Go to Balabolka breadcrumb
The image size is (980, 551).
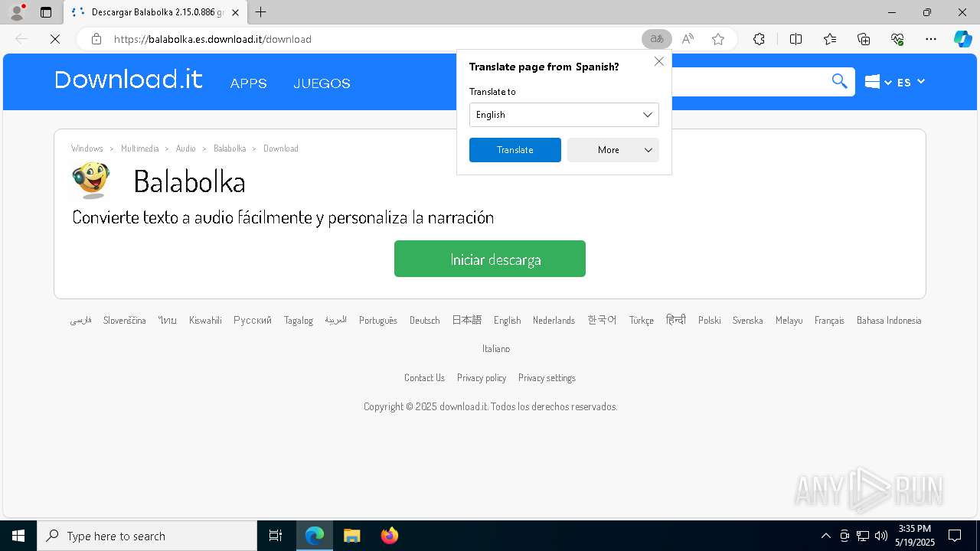230,148
